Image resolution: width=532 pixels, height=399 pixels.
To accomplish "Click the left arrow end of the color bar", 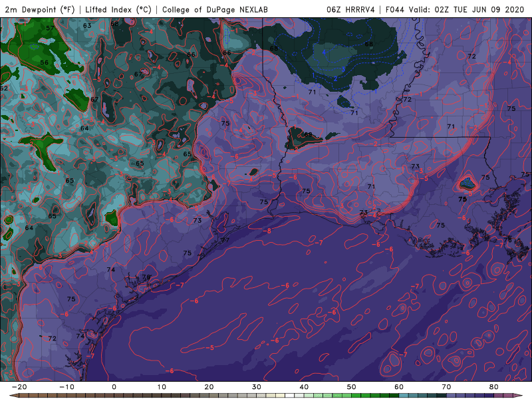I will 13,396.
